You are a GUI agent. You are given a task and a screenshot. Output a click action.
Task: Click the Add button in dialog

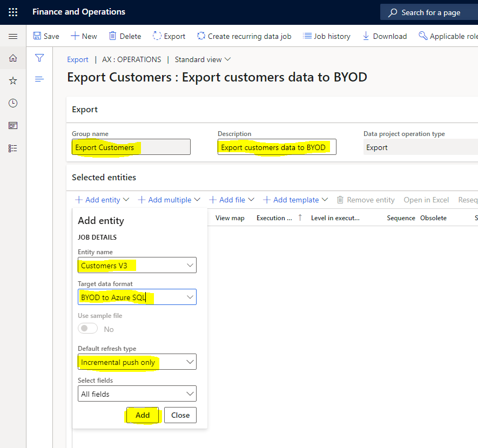tap(143, 415)
